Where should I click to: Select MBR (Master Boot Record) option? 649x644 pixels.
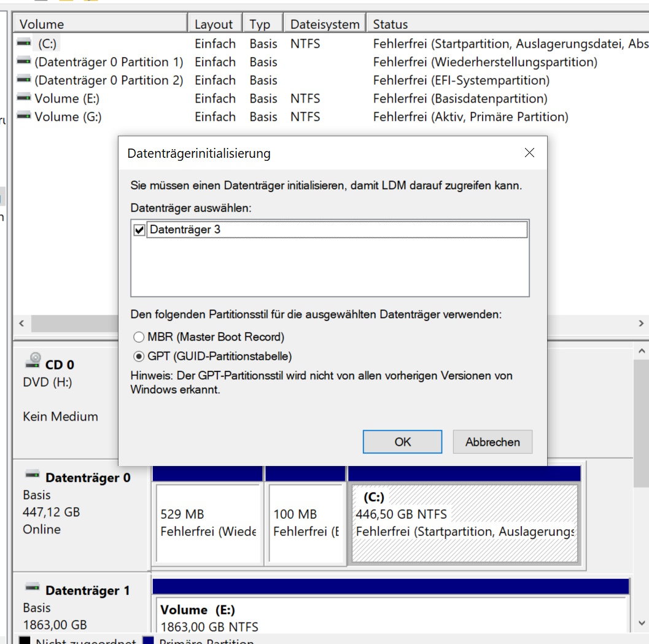tap(139, 337)
